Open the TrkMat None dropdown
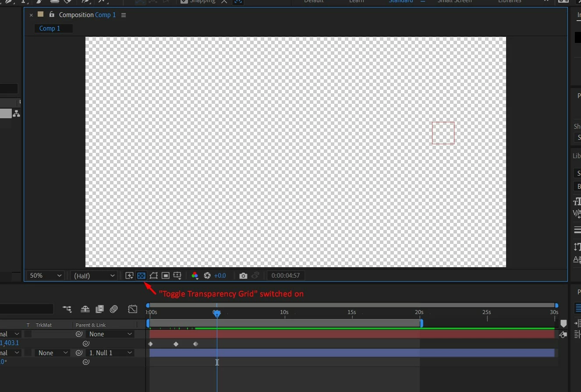 pos(52,353)
